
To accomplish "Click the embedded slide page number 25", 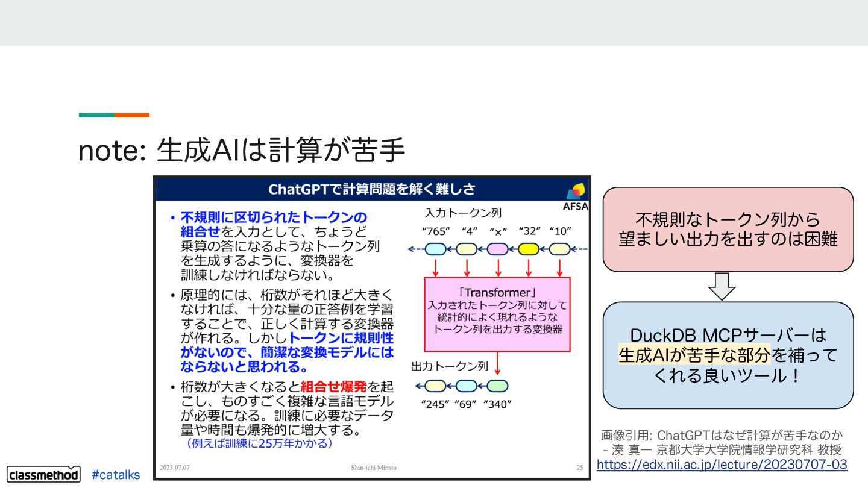I will tap(579, 468).
